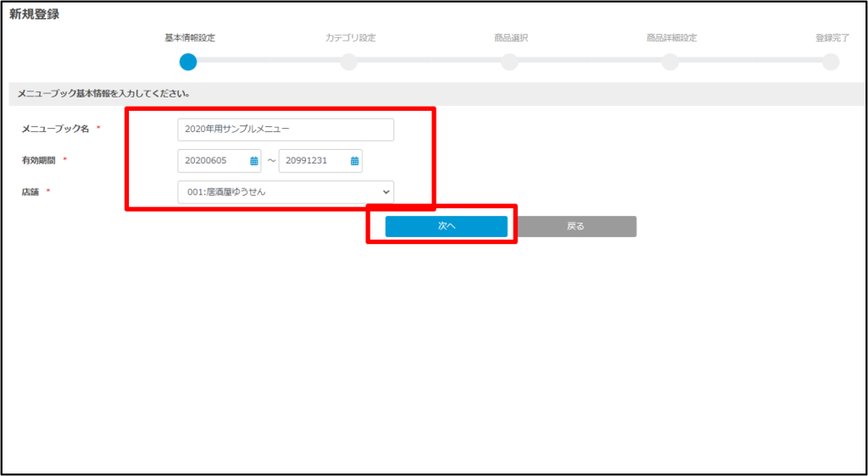
Task: Focus the メニューブック名 input field
Action: [286, 130]
